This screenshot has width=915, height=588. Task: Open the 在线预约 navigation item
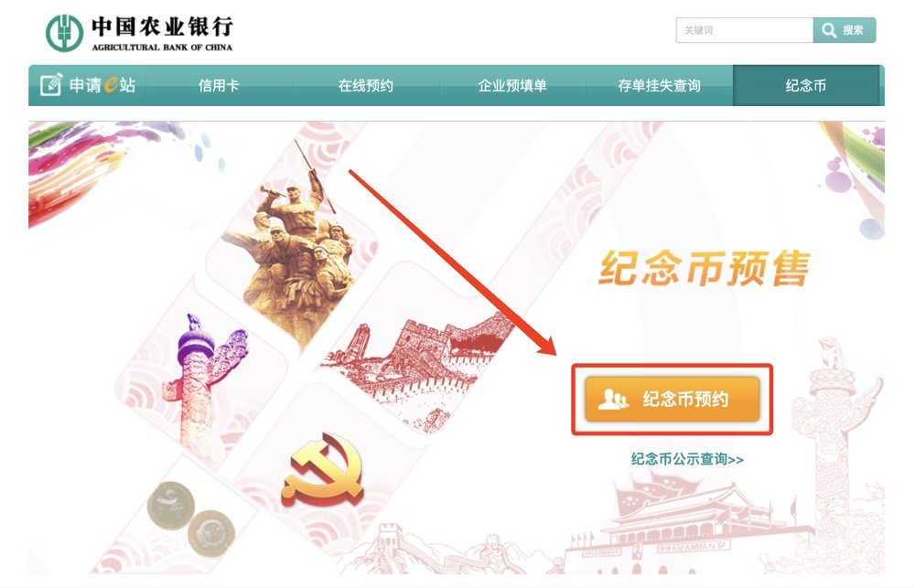pyautogui.click(x=366, y=86)
